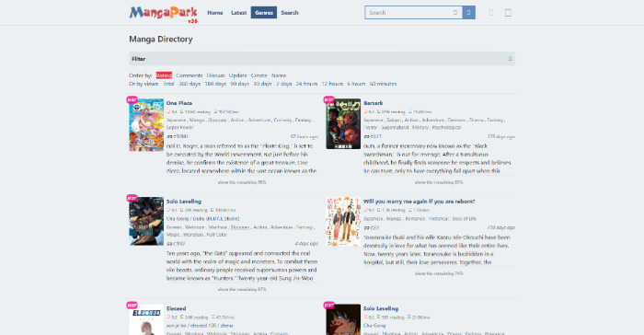
Task: Open the One Piece title link
Action: pos(179,103)
